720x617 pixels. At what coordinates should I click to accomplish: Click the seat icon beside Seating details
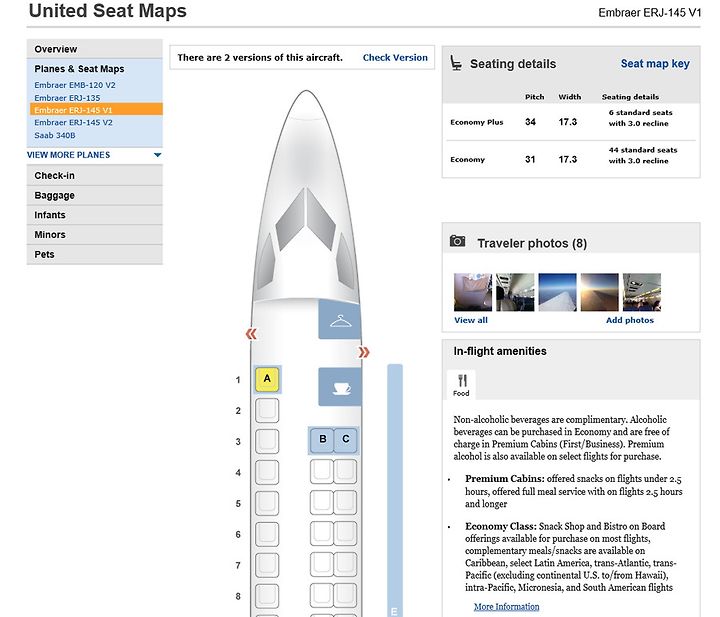click(456, 63)
